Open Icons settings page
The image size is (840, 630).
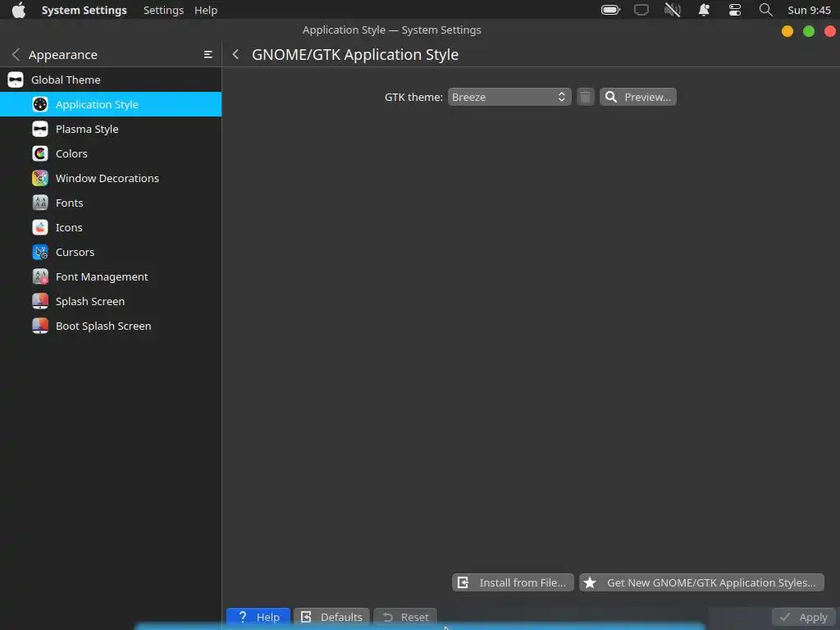click(111, 228)
